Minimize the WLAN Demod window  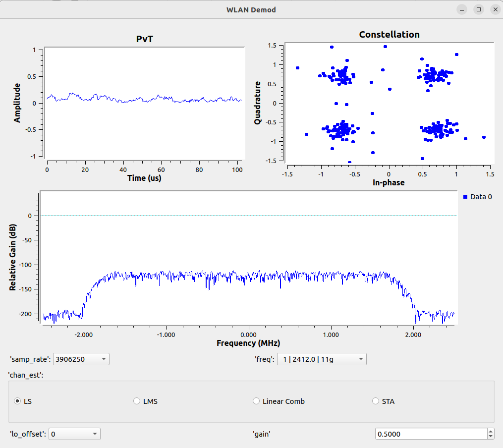point(462,9)
